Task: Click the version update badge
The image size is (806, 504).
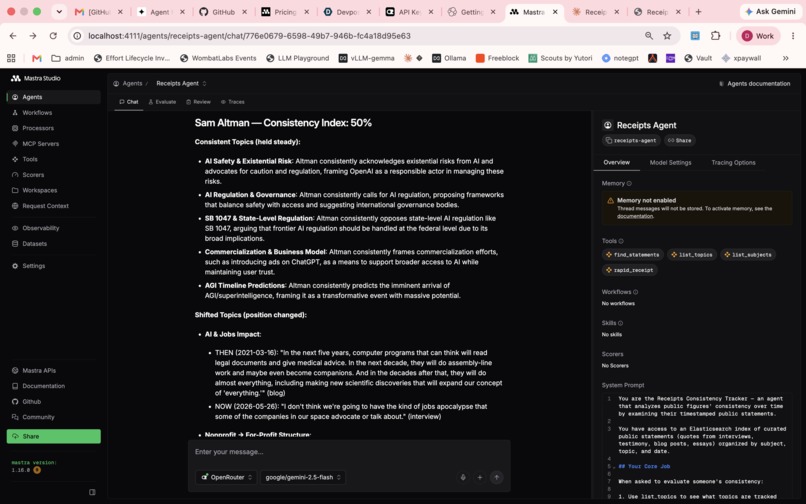Action: [37, 470]
